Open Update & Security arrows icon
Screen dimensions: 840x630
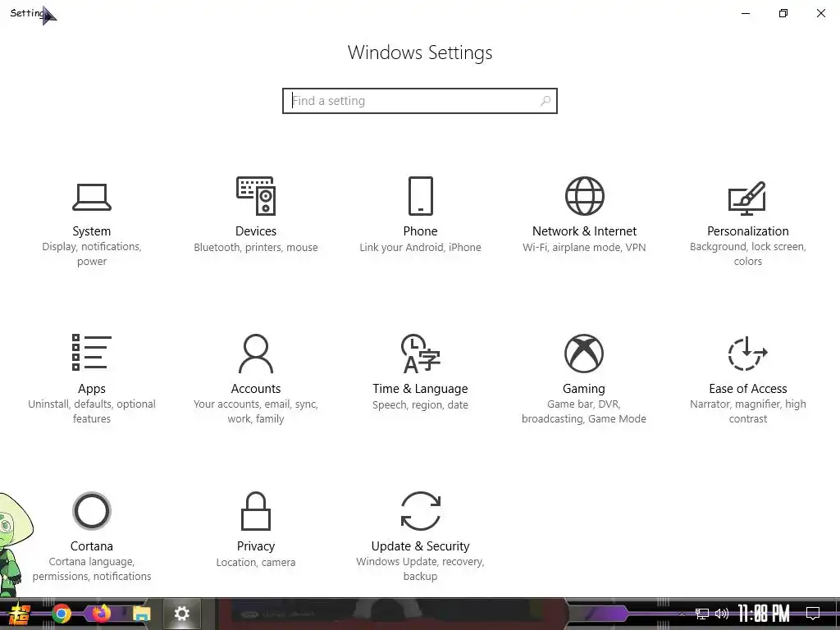point(421,511)
